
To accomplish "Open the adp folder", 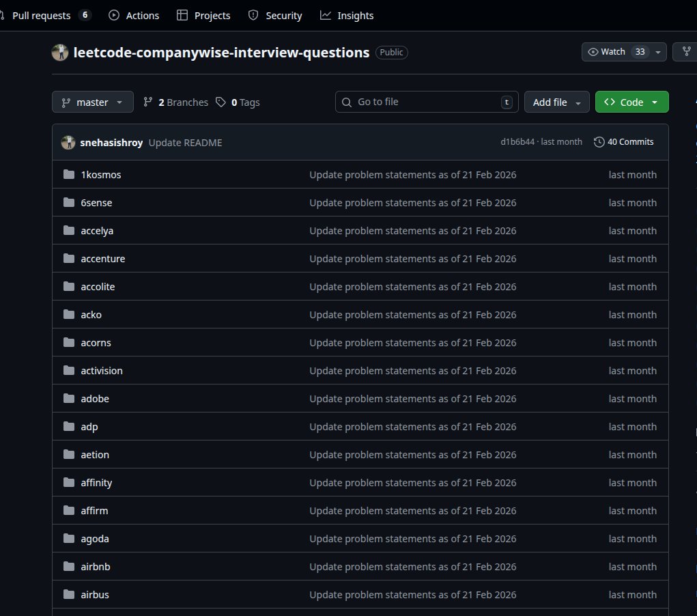I will [x=89, y=427].
